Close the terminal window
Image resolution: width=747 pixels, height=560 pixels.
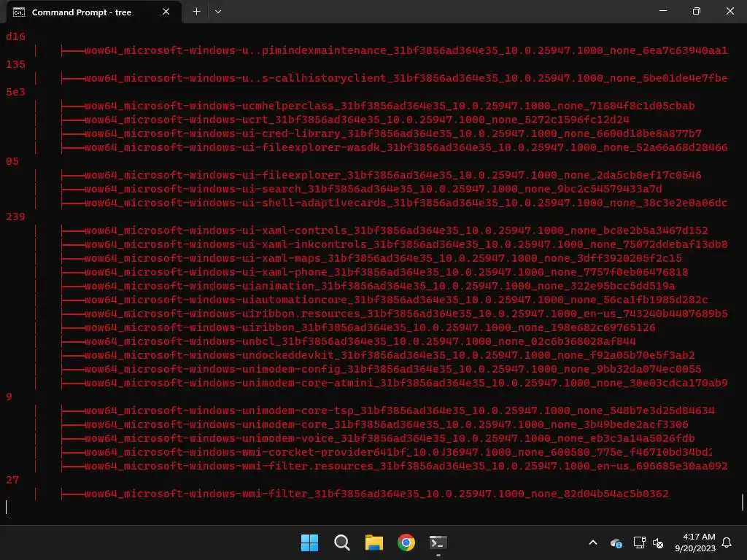[x=729, y=11]
